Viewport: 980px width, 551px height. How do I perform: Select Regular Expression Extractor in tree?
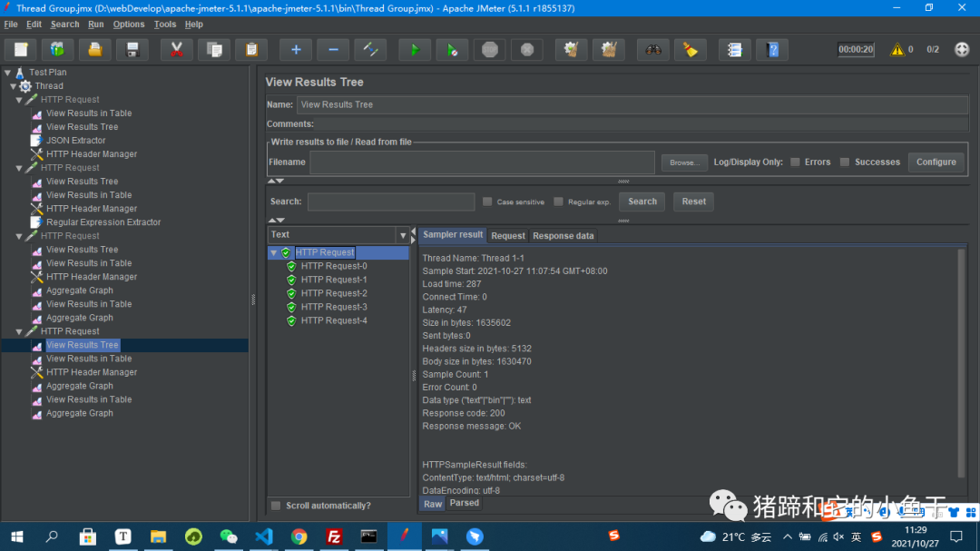[x=103, y=222]
